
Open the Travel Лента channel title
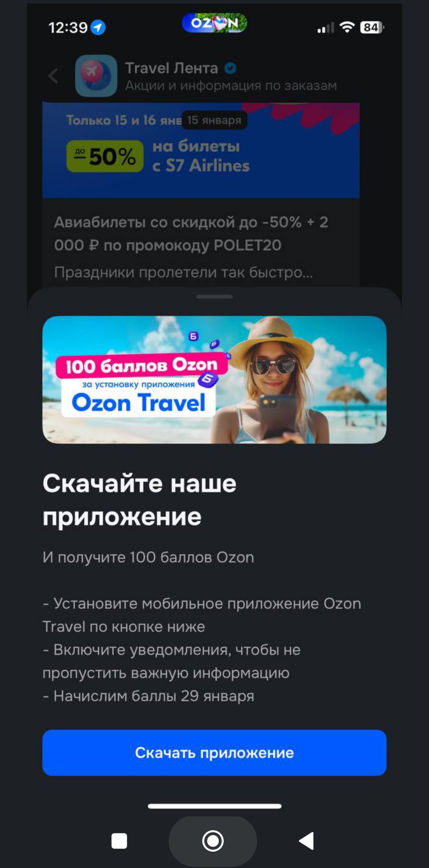click(x=172, y=68)
